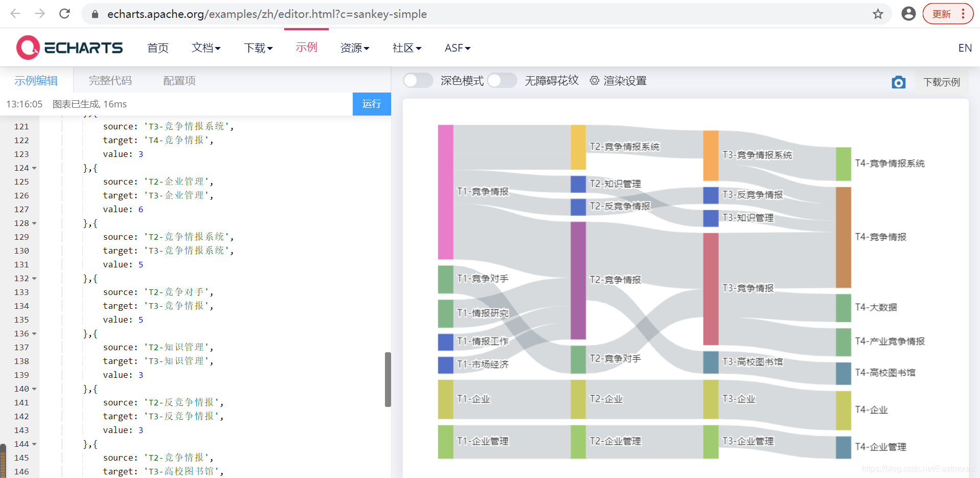Click the browser back arrow

(x=15, y=14)
